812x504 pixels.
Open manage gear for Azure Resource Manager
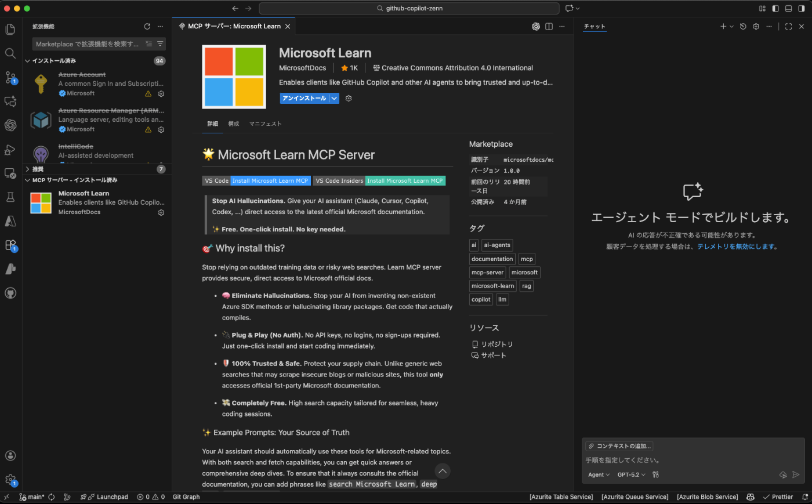click(x=161, y=129)
